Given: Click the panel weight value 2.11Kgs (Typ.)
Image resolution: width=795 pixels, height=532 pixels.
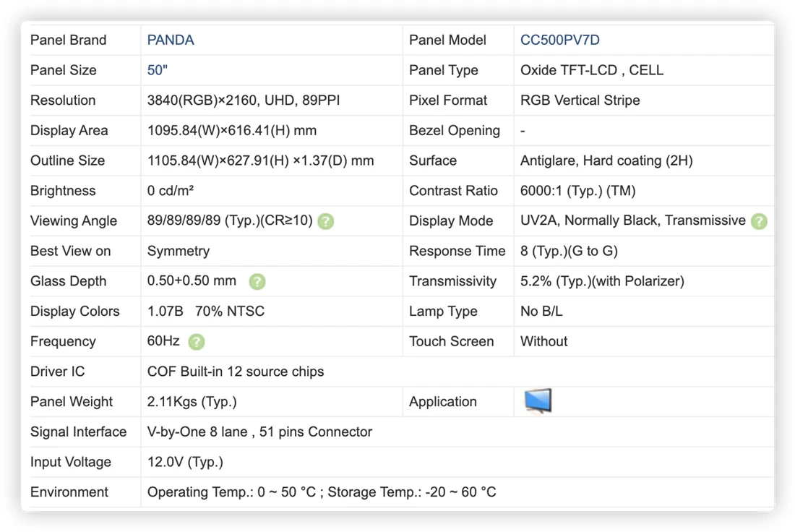Looking at the screenshot, I should (192, 402).
